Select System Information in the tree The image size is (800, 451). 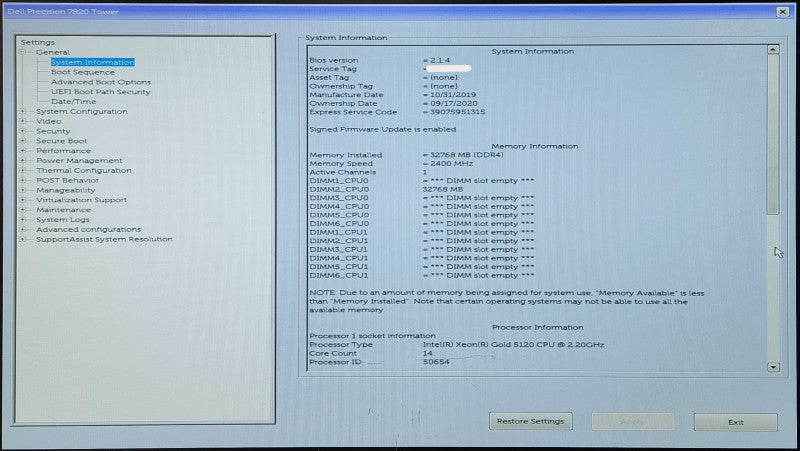click(92, 62)
